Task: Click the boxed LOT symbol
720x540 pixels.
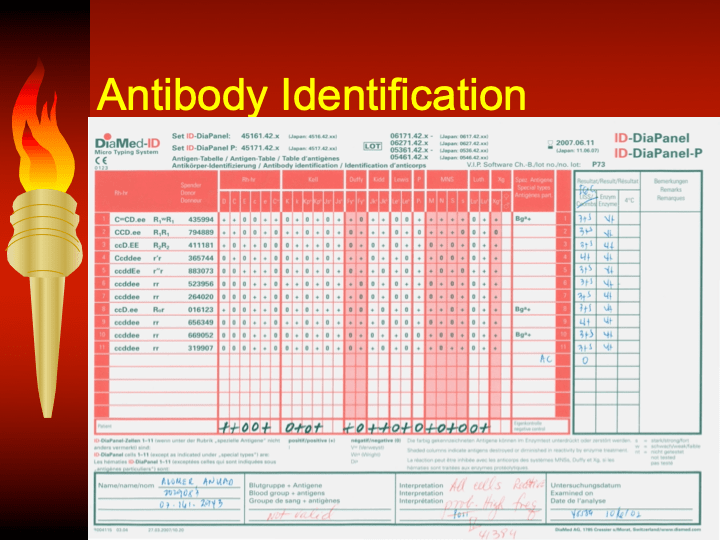Action: click(x=373, y=146)
